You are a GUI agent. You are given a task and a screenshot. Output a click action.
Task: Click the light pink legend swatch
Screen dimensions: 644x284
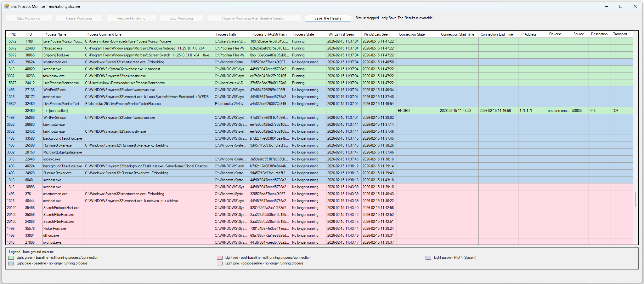click(220, 264)
